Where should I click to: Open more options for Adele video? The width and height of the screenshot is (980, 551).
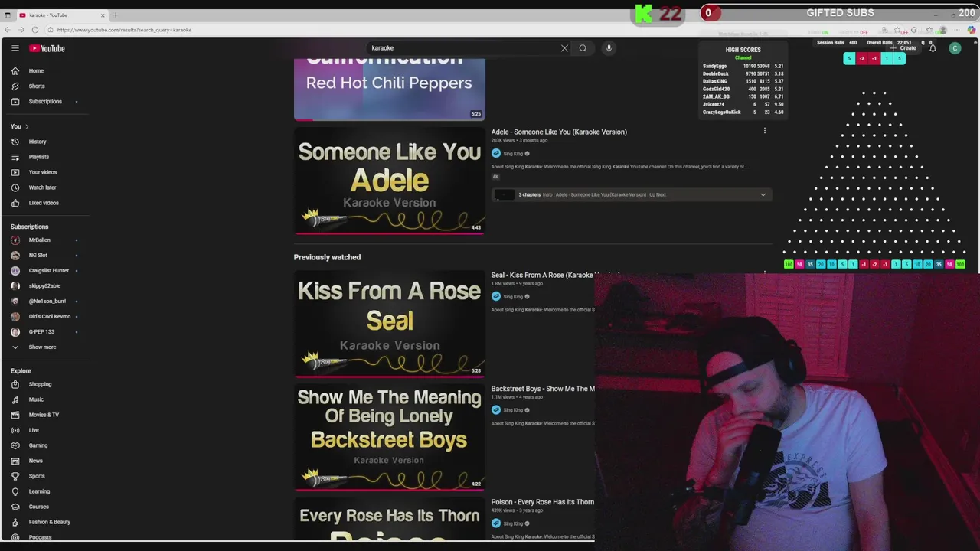[764, 131]
